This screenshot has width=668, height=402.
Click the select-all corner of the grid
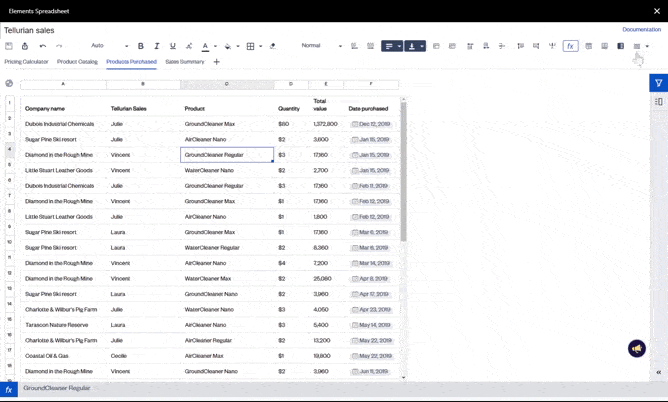10,84
